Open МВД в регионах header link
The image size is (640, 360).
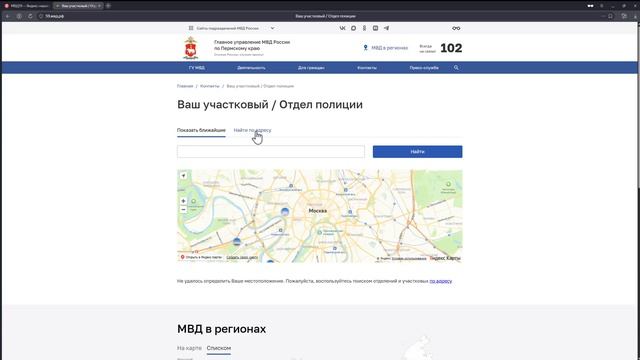[x=385, y=48]
